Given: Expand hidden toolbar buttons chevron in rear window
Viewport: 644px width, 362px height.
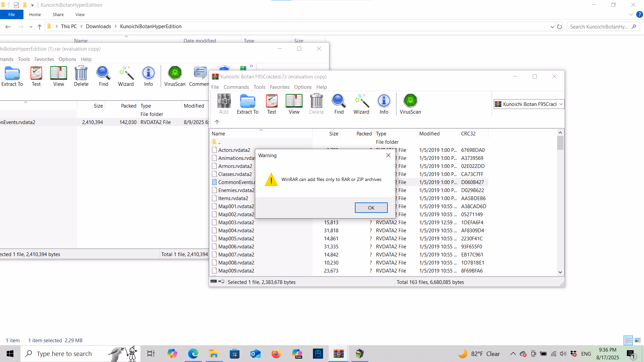Looking at the screenshot, I should (252, 66).
